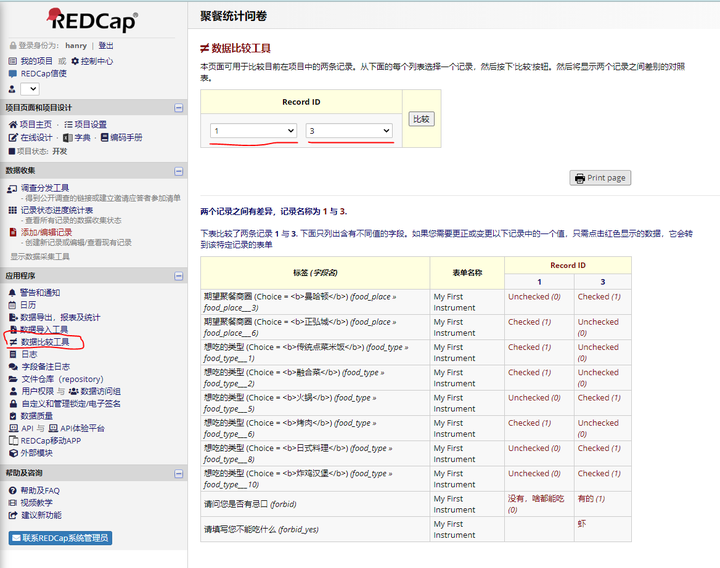The height and width of the screenshot is (568, 720).
Task: Click the 数据导出 export file icon
Action: coord(13,317)
